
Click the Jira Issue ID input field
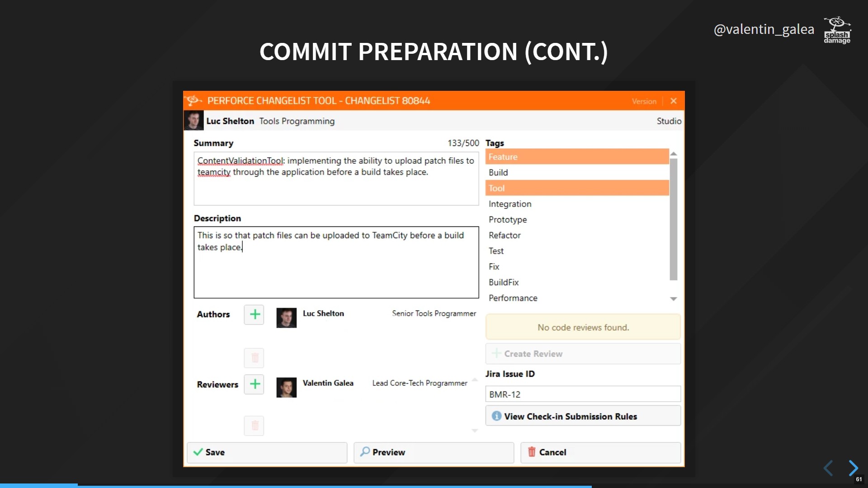(583, 394)
